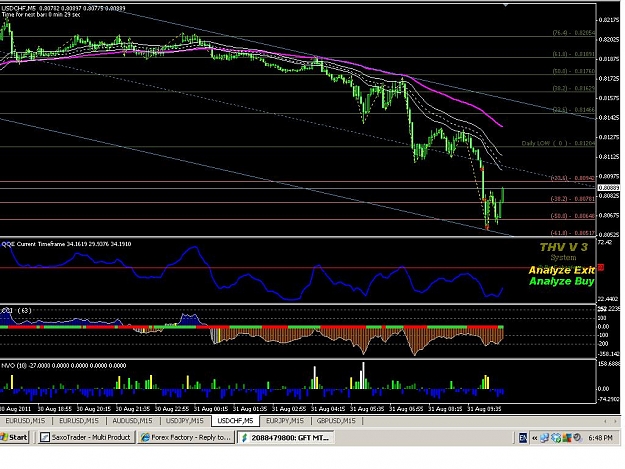Viewport: 625px width, 469px height.
Task: Click the 31 Aug 09:35 time axis label
Action: [484, 408]
